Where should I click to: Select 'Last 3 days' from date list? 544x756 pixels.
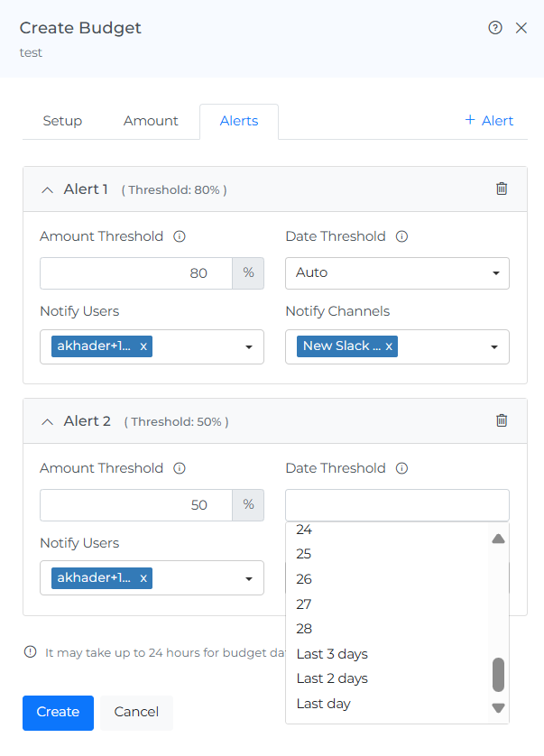(x=332, y=654)
